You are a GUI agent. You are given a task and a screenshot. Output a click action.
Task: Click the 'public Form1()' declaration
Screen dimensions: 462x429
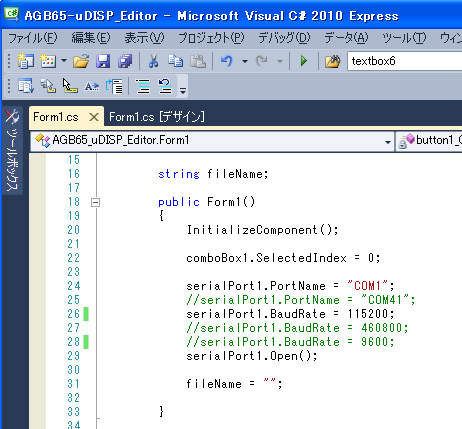click(x=206, y=202)
